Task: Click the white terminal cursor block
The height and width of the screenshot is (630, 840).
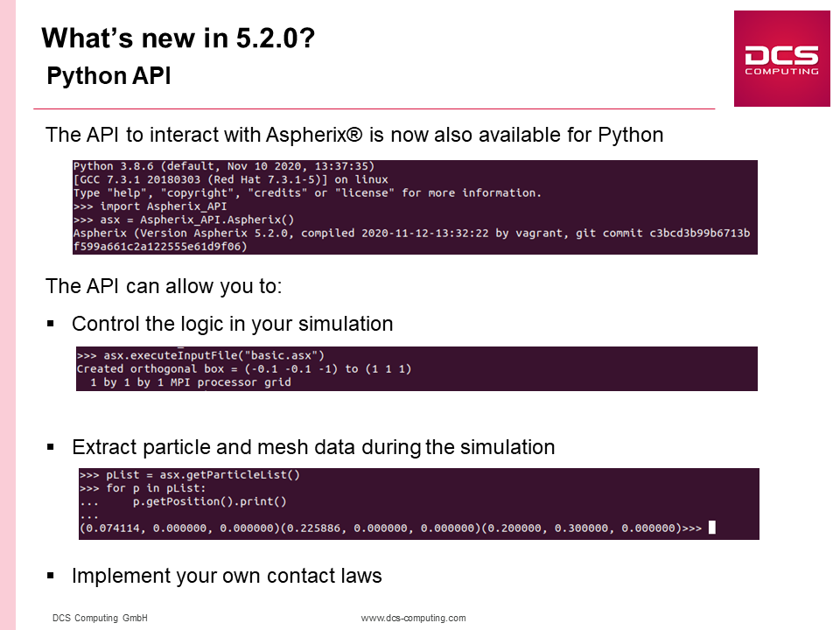Action: click(x=712, y=528)
